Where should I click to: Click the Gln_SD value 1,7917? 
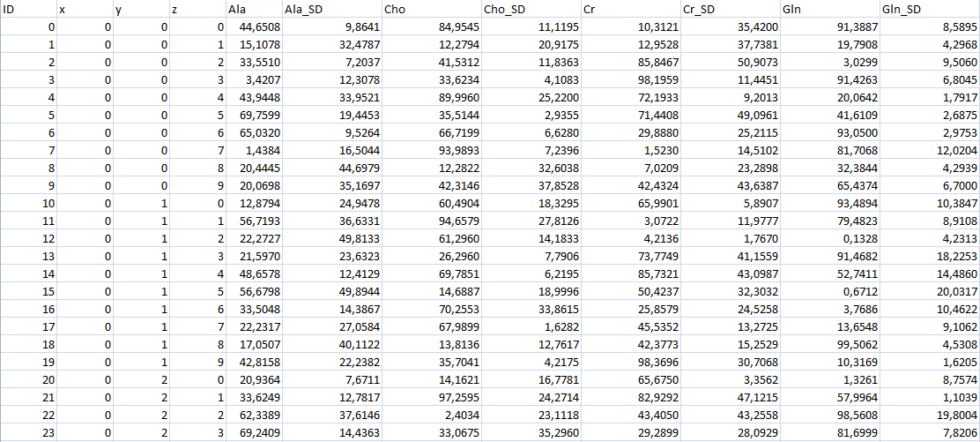click(930, 97)
